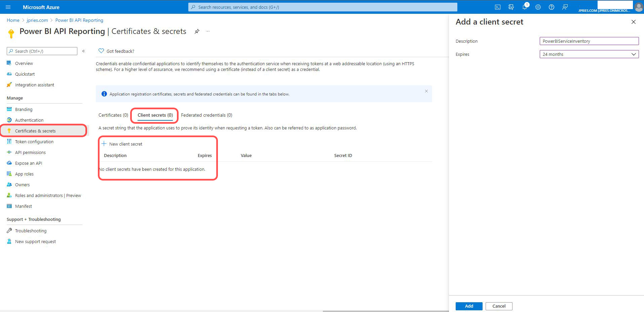Viewport: 644px width, 312px height.
Task: Open the hamburger portal menu
Action: 8,7
